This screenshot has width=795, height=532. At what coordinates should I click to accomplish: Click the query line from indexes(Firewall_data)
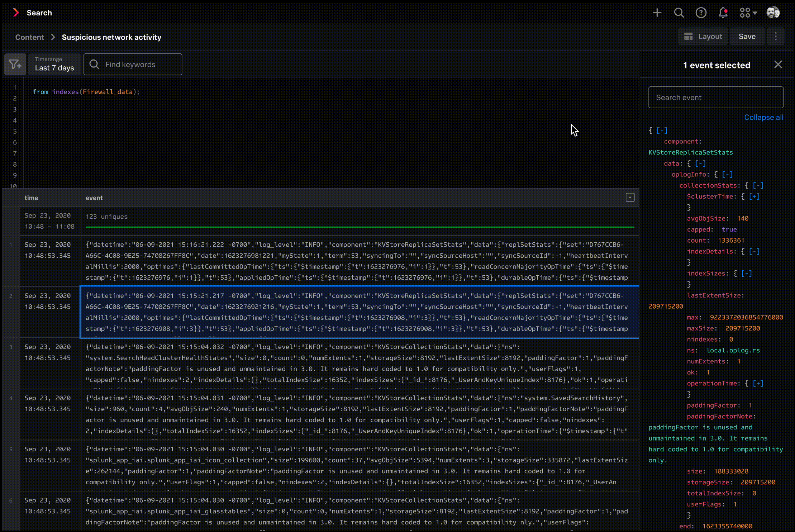coord(86,92)
